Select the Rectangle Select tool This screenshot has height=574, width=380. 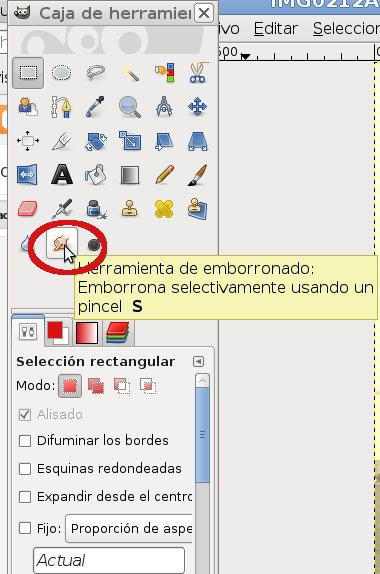tap(28, 73)
